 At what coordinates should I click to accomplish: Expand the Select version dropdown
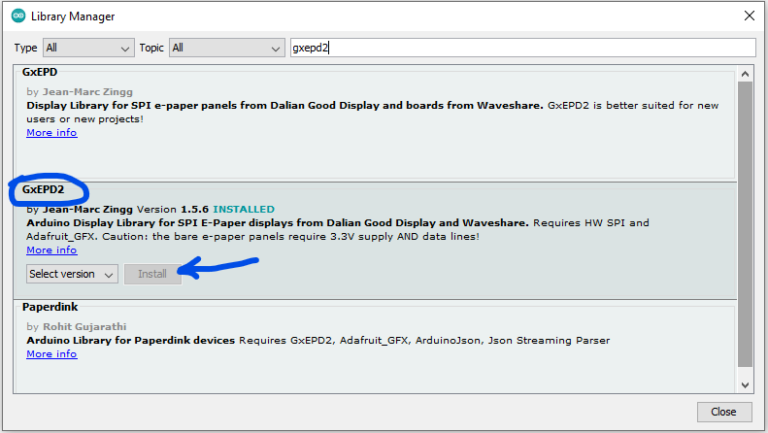pyautogui.click(x=71, y=274)
